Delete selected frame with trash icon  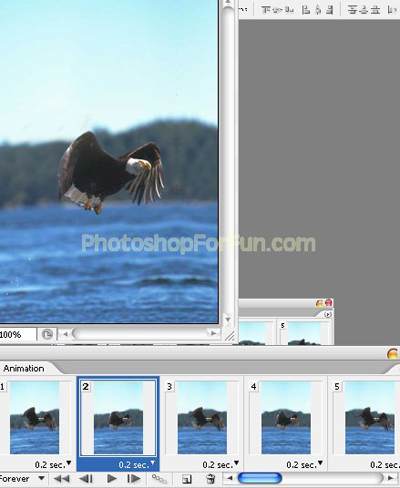(x=210, y=479)
